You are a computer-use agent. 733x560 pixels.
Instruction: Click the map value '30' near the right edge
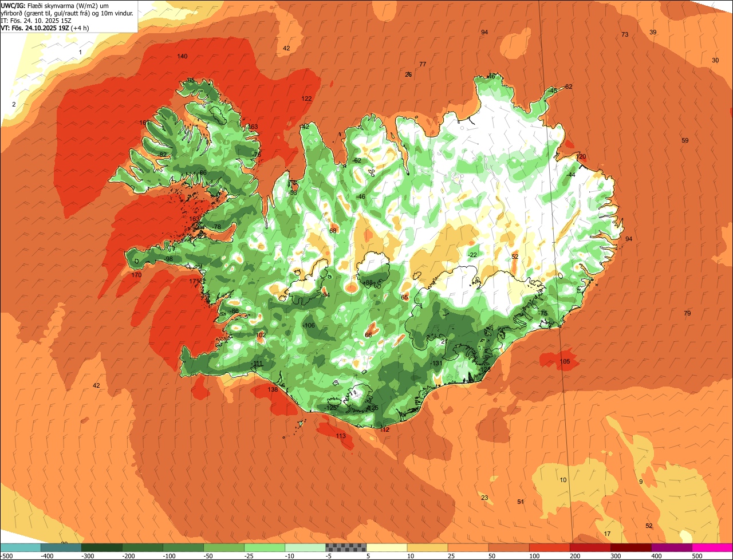pos(715,60)
